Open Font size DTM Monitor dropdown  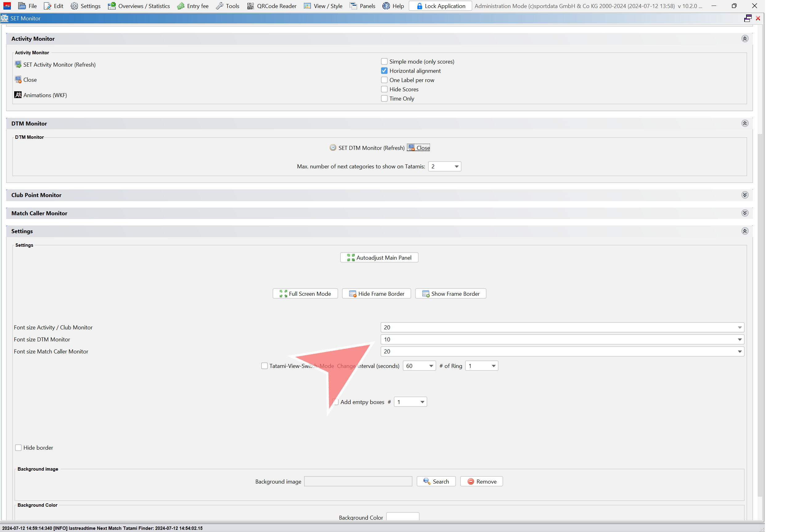point(739,340)
